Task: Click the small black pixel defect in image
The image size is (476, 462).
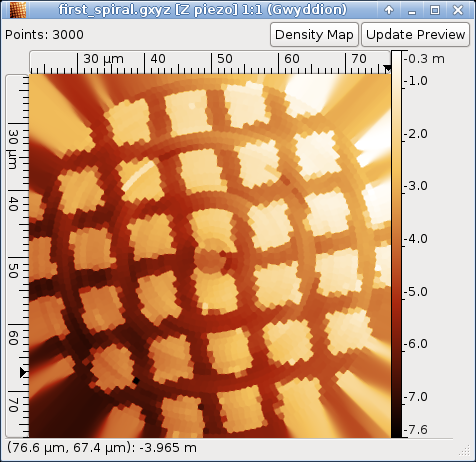Action: [136, 380]
